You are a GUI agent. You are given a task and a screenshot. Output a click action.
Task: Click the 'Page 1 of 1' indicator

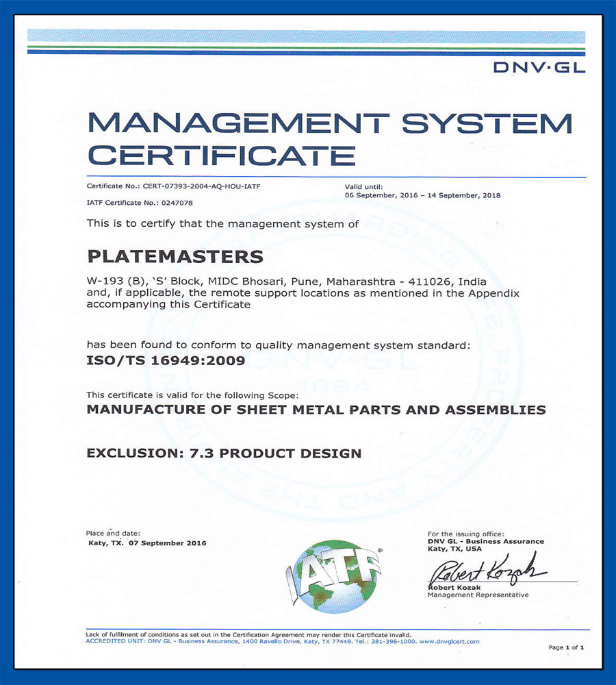[566, 647]
